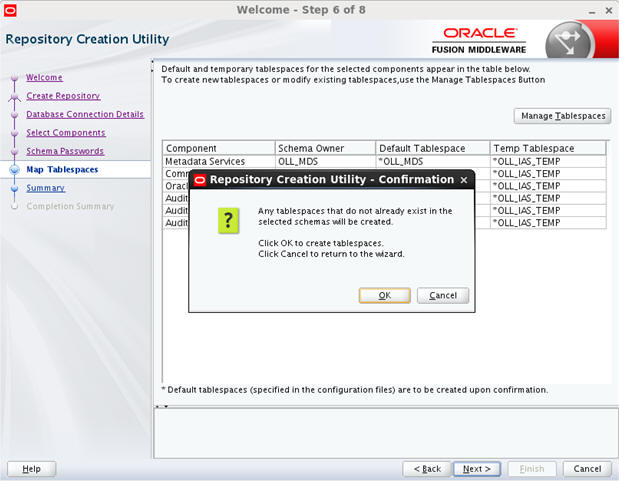Go to the Summary step
Viewport: 619px width, 481px height.
[x=45, y=188]
